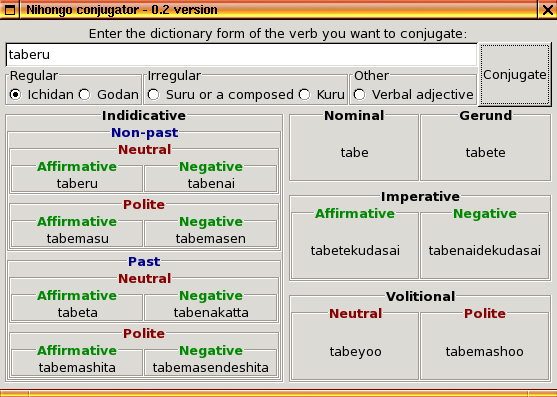This screenshot has height=397, width=557.
Task: Click the tabeta past affirmative result
Action: 77,312
